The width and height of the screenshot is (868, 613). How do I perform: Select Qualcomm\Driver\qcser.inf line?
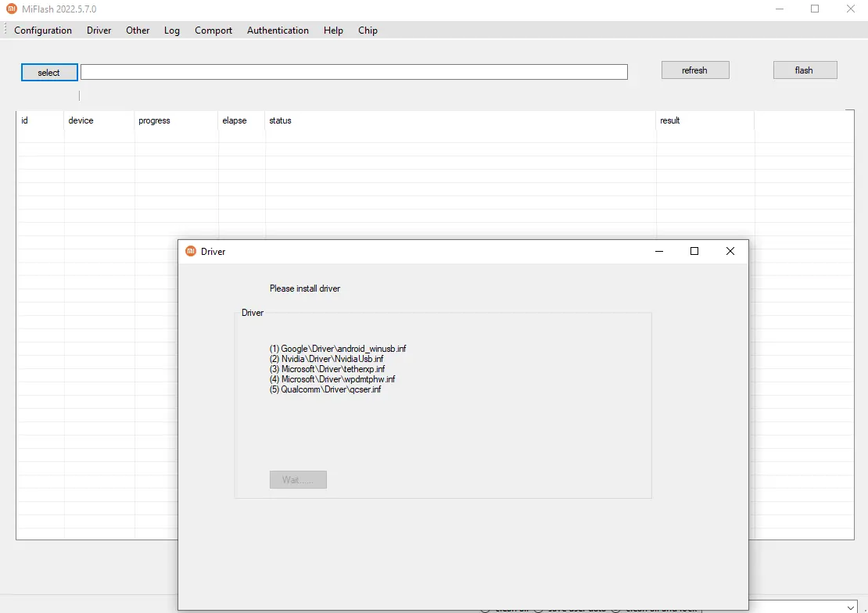(325, 389)
